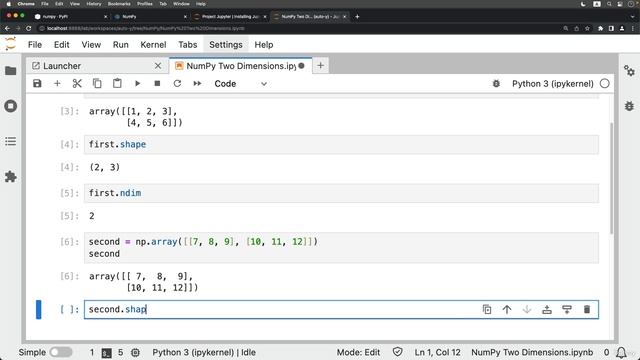Insert a new cell with the plus icon
The width and height of the screenshot is (640, 360).
(57, 84)
